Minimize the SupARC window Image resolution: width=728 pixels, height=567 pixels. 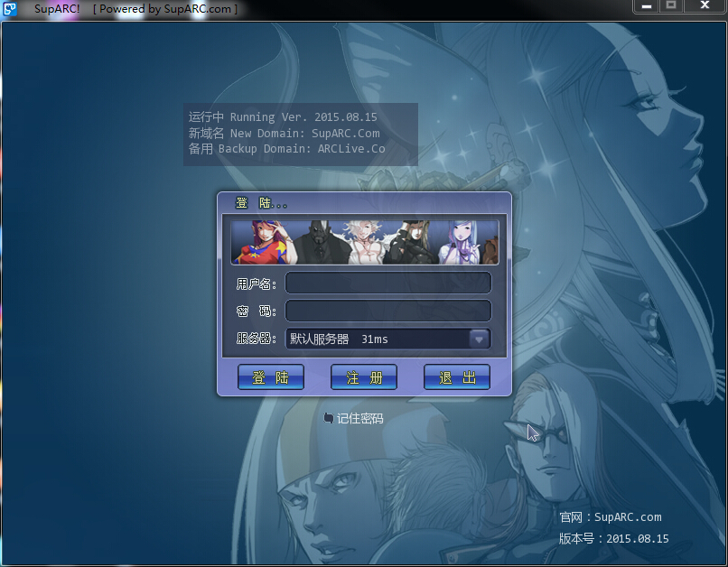coord(645,6)
